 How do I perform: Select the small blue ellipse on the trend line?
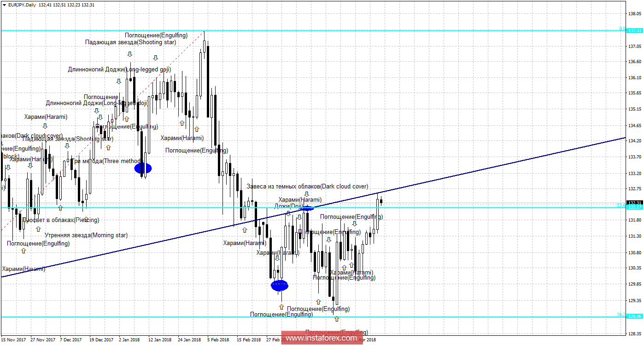coord(307,209)
